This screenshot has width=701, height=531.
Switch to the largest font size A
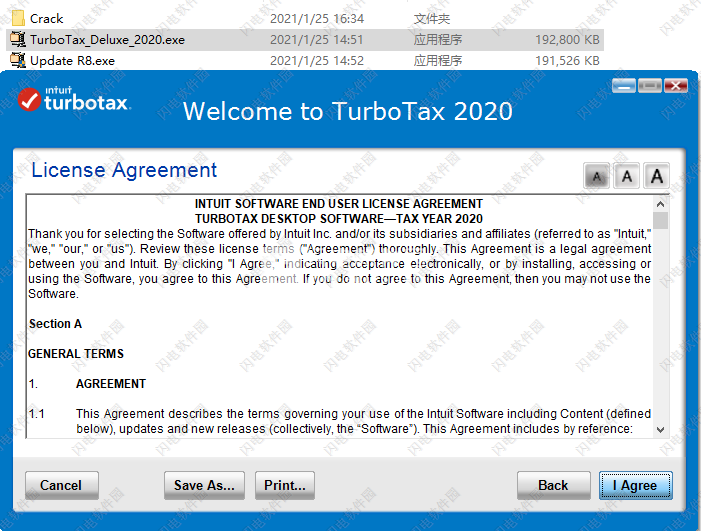[x=657, y=177]
